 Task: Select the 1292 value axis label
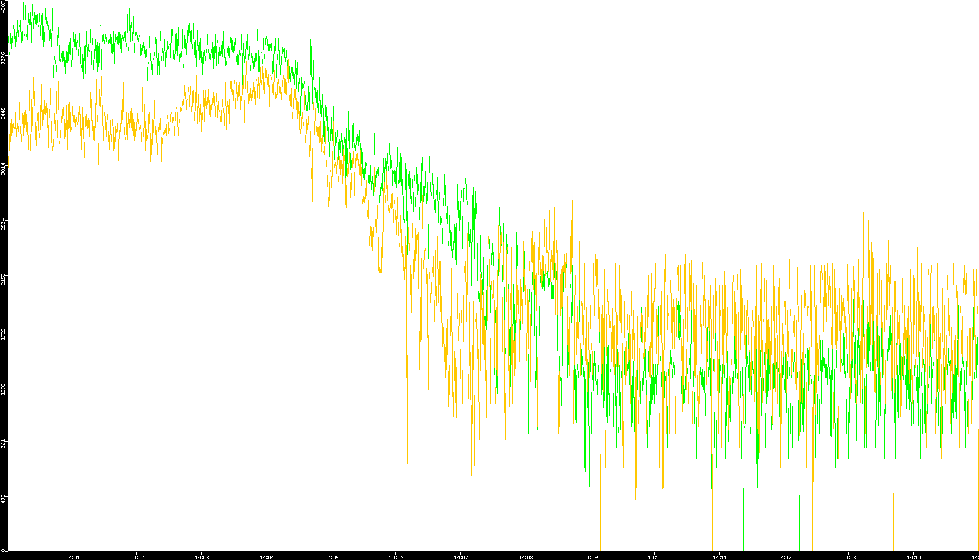click(4, 389)
